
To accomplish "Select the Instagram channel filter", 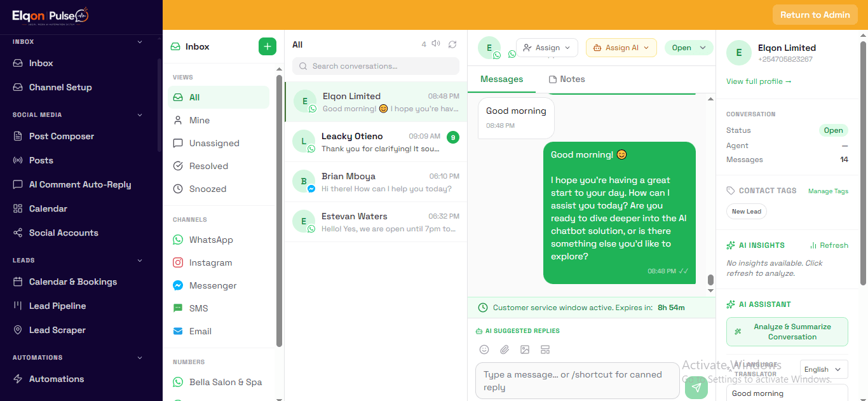I will pyautogui.click(x=219, y=262).
